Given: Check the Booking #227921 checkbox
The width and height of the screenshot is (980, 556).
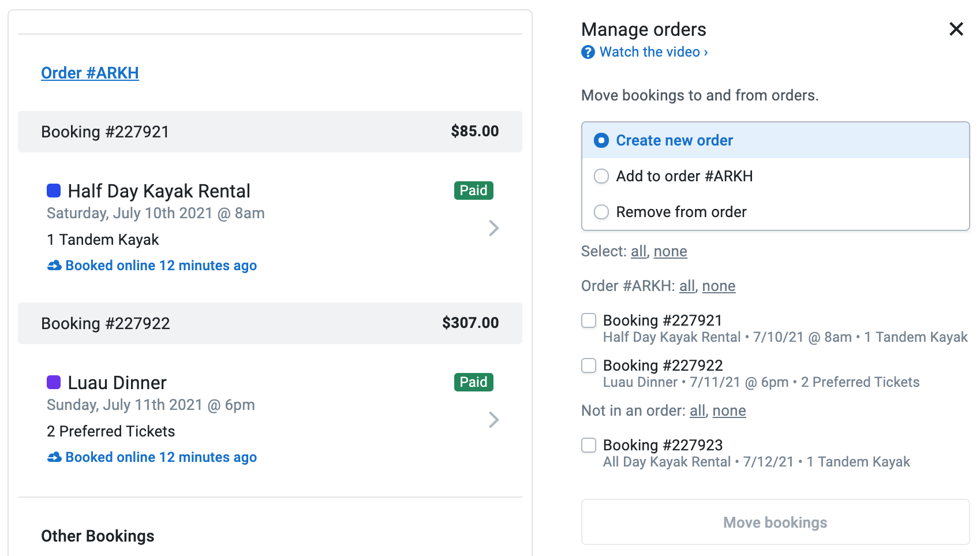Looking at the screenshot, I should tap(589, 320).
